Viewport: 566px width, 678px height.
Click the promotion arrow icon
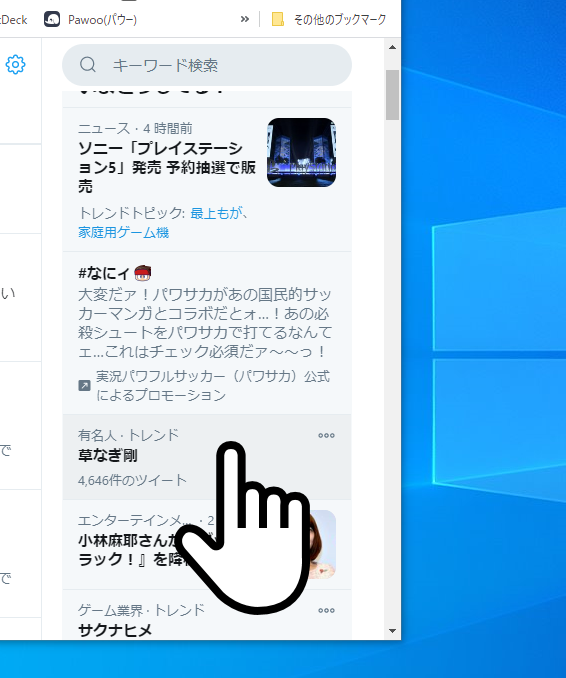pyautogui.click(x=84, y=385)
